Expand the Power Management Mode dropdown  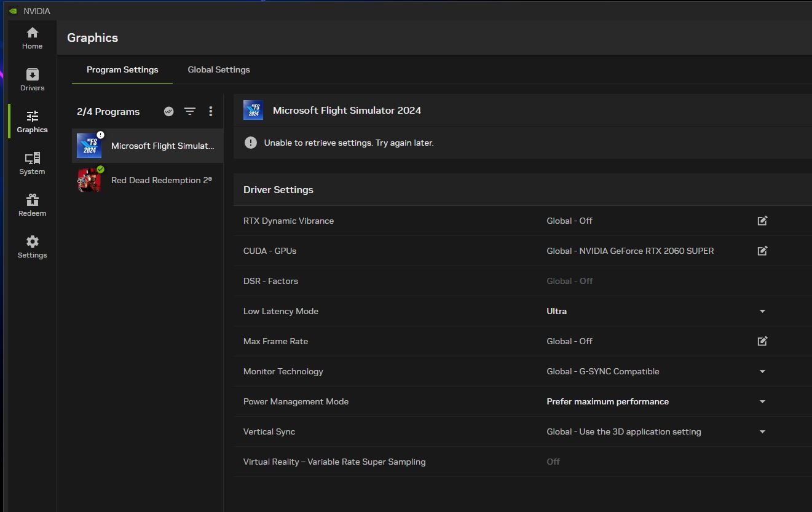(762, 401)
